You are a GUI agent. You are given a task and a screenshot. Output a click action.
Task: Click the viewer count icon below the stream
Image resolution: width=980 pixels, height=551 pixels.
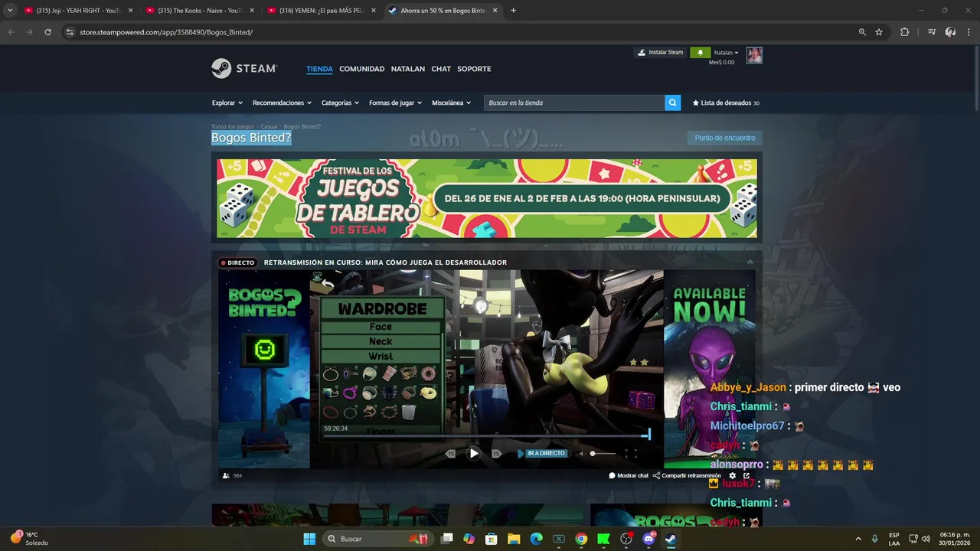coord(226,475)
